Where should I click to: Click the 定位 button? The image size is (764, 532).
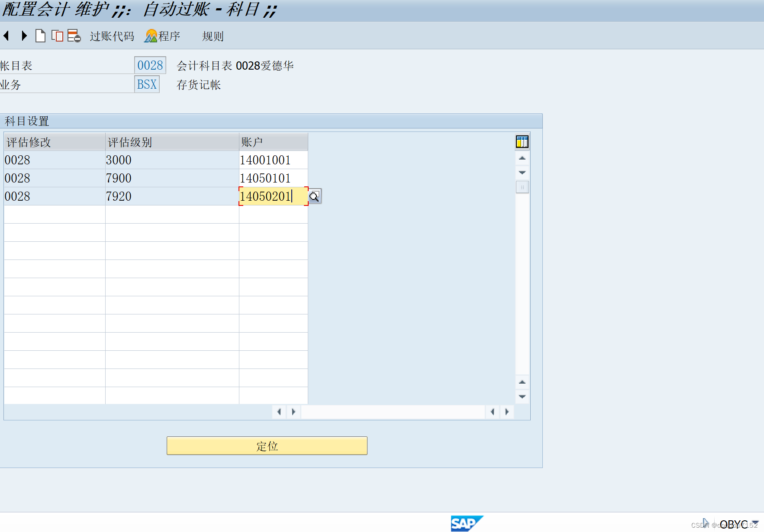(x=267, y=446)
